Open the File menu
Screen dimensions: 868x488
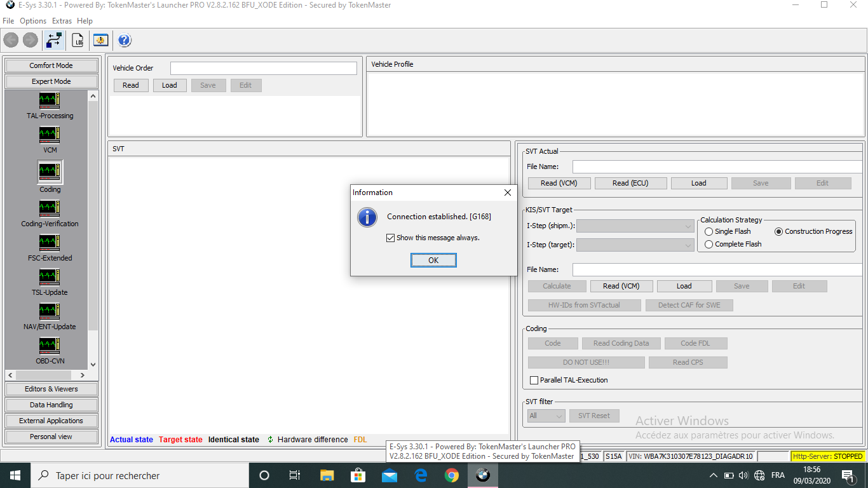pyautogui.click(x=8, y=21)
